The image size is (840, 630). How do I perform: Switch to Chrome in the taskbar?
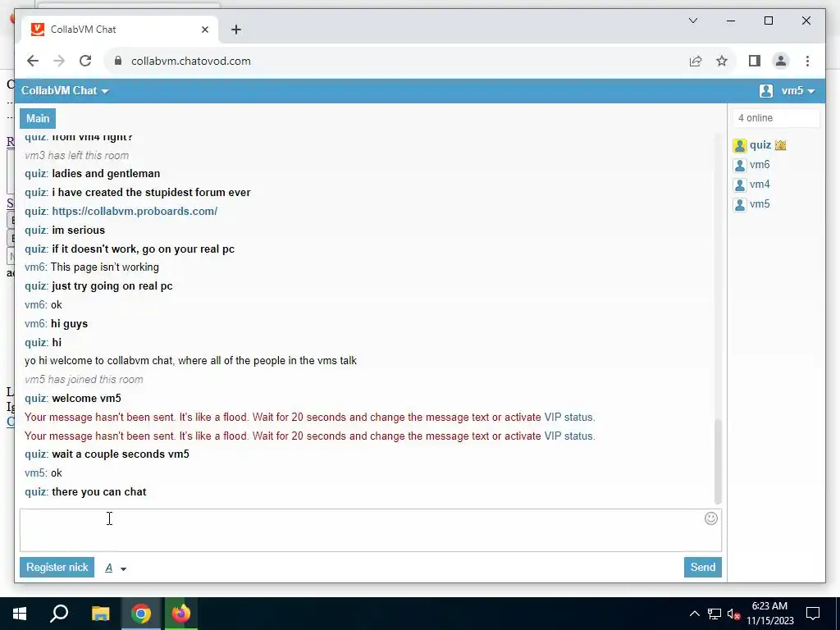click(141, 614)
